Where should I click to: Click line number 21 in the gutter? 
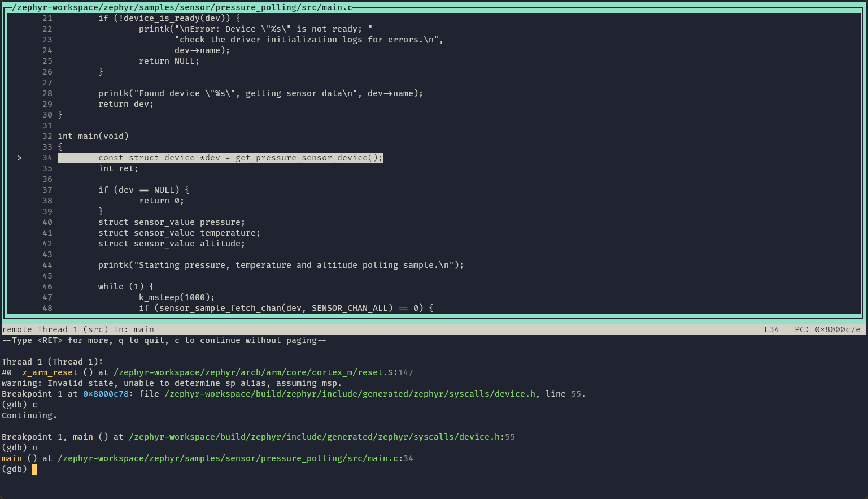click(x=47, y=18)
